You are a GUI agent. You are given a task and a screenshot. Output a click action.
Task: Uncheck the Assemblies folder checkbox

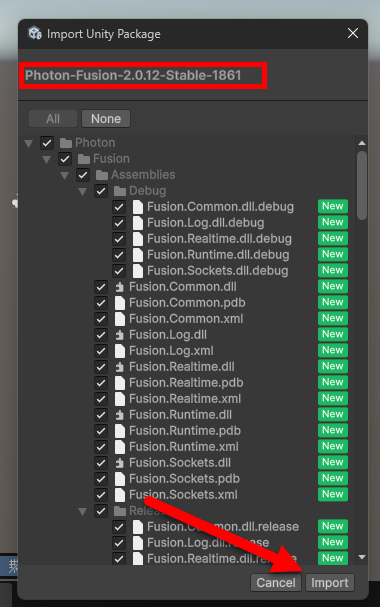[x=83, y=175]
